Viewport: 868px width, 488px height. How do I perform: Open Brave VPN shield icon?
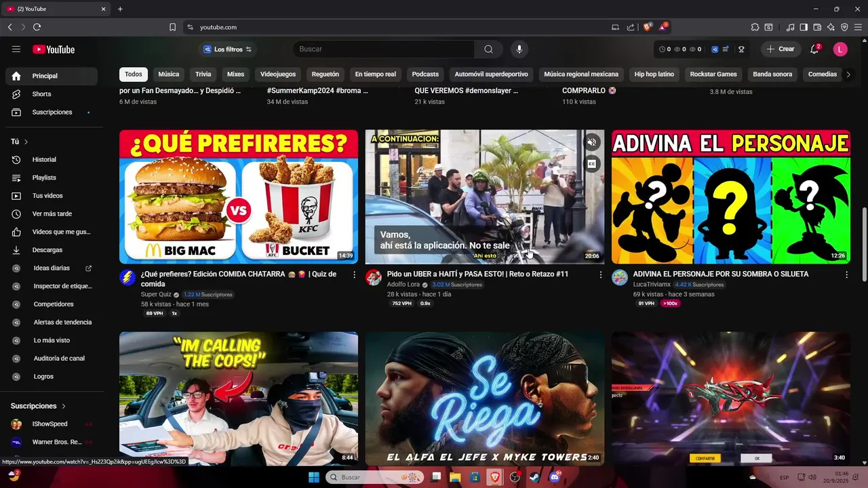pyautogui.click(x=844, y=27)
